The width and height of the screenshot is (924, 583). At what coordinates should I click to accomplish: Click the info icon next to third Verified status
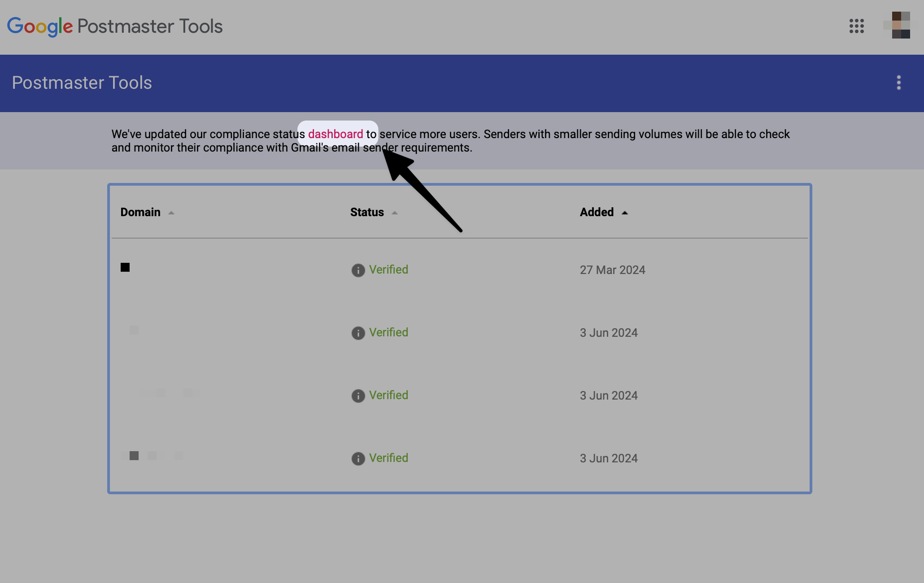pyautogui.click(x=358, y=395)
